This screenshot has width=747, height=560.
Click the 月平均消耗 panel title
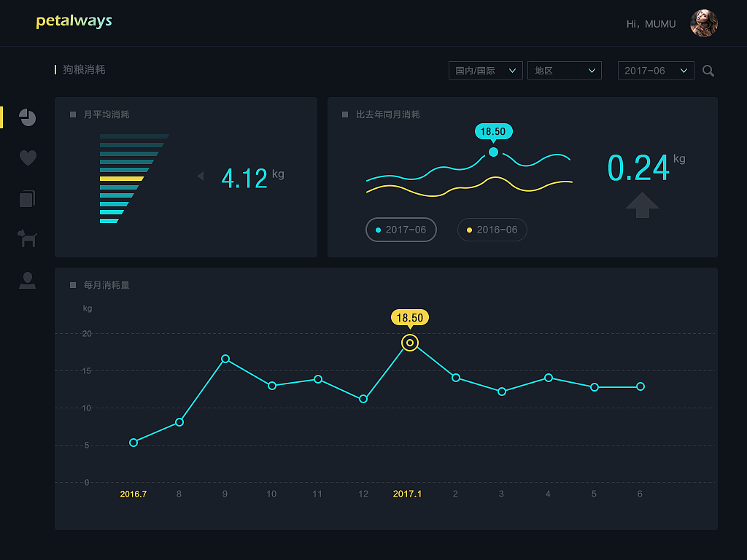(x=107, y=114)
